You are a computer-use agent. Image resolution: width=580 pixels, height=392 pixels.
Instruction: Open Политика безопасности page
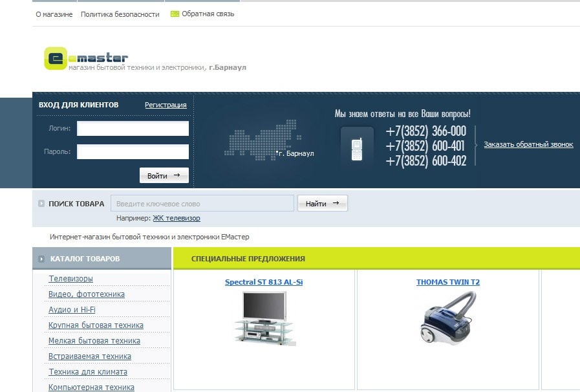click(x=120, y=14)
